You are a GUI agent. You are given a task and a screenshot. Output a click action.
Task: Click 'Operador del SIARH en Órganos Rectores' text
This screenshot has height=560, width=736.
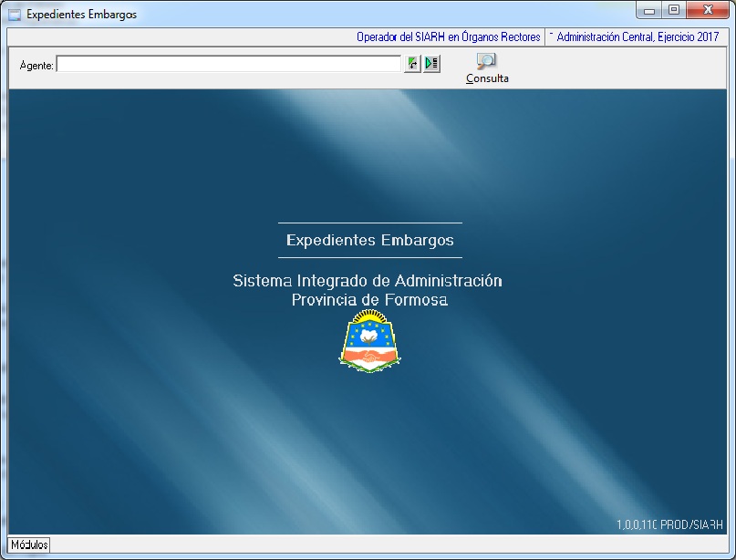click(x=449, y=37)
